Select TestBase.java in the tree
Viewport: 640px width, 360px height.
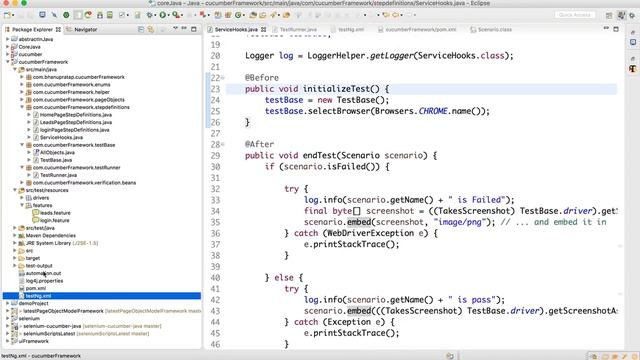click(56, 160)
